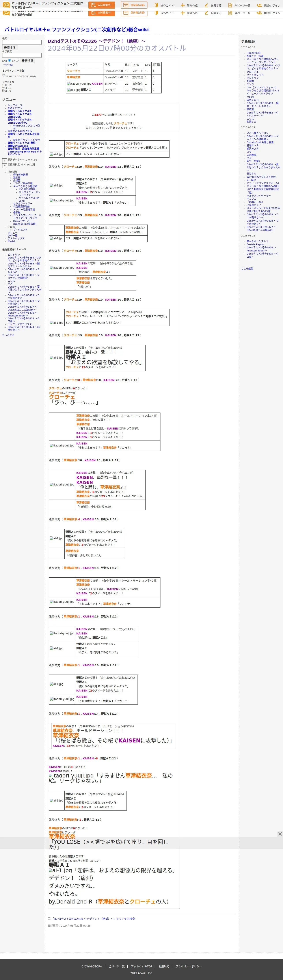Click the @wiki logo in the topmost header
The image size is (283, 980).
pos(6,5)
